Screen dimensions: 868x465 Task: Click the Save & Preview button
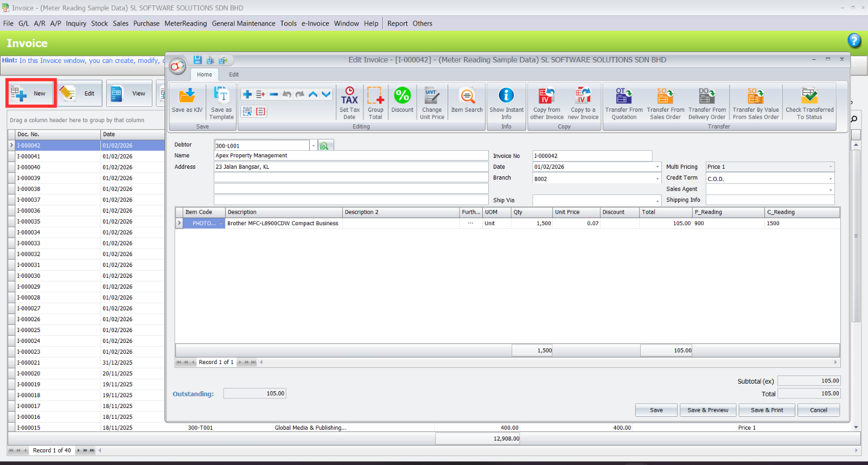(x=707, y=410)
